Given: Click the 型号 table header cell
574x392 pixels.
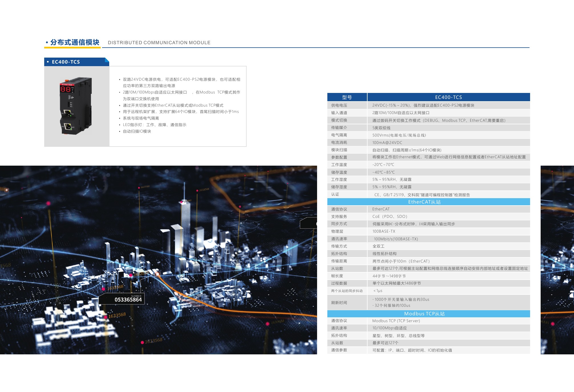Looking at the screenshot, I should (347, 97).
